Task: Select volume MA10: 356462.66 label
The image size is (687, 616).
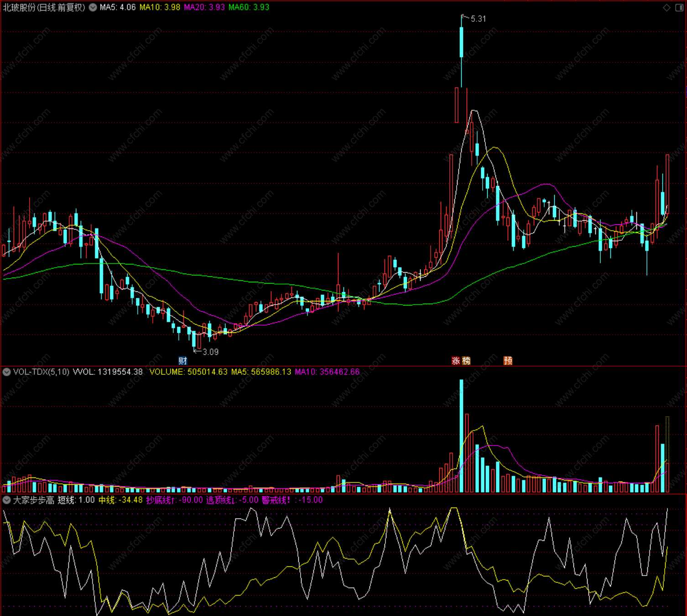Action: pos(327,372)
